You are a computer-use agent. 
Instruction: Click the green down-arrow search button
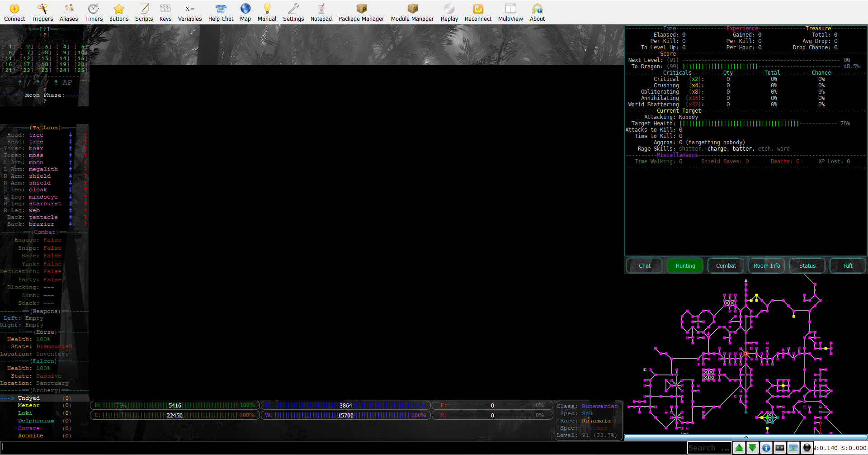coord(753,448)
